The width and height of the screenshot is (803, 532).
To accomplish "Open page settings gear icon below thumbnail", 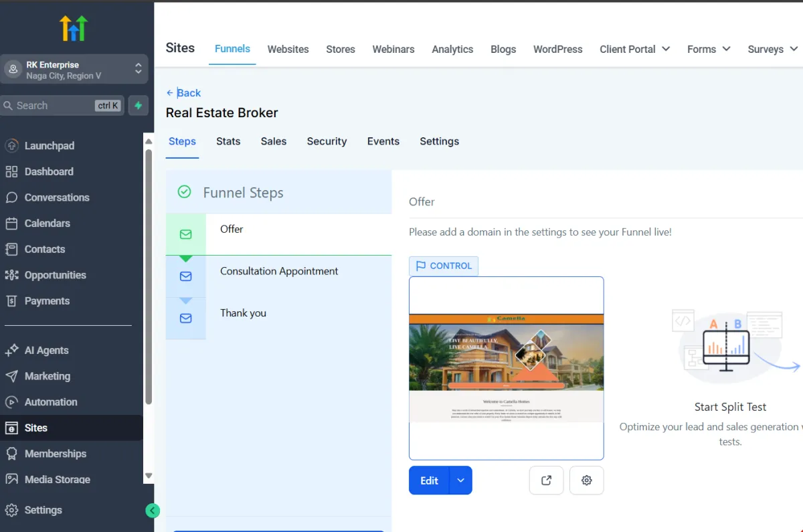I will point(587,480).
